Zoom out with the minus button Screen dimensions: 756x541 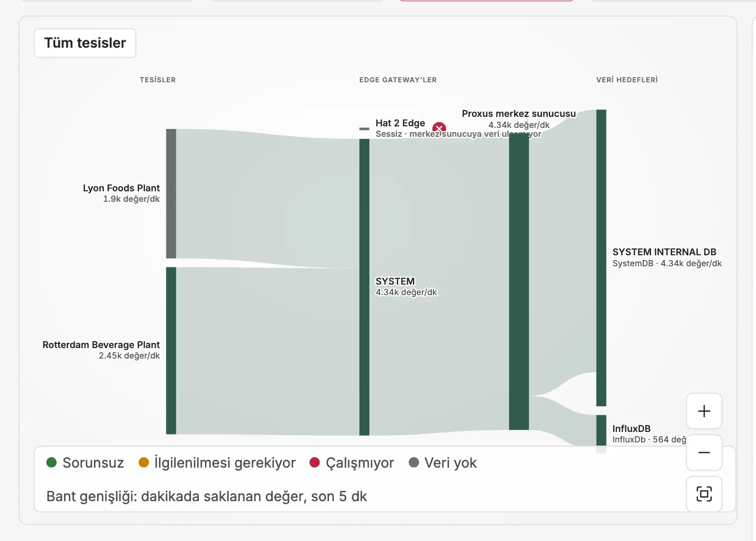pos(704,452)
